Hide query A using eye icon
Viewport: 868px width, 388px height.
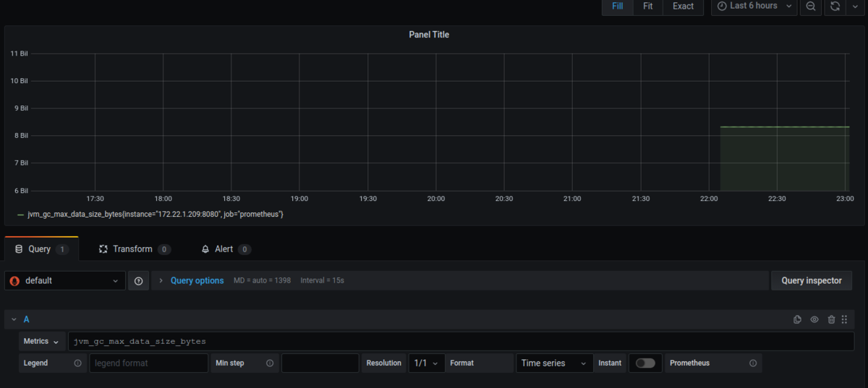(x=814, y=319)
